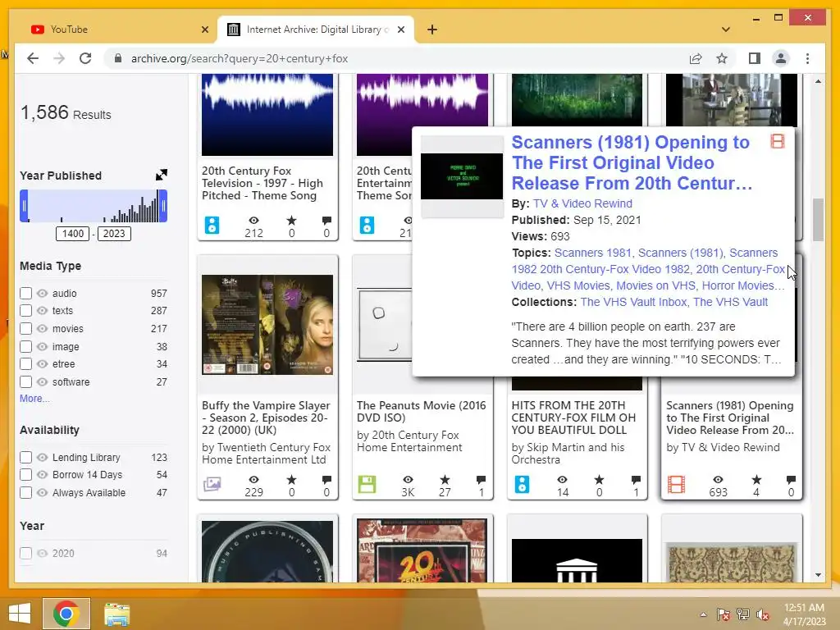Check the audio media type filter
The image size is (840, 630).
25,293
